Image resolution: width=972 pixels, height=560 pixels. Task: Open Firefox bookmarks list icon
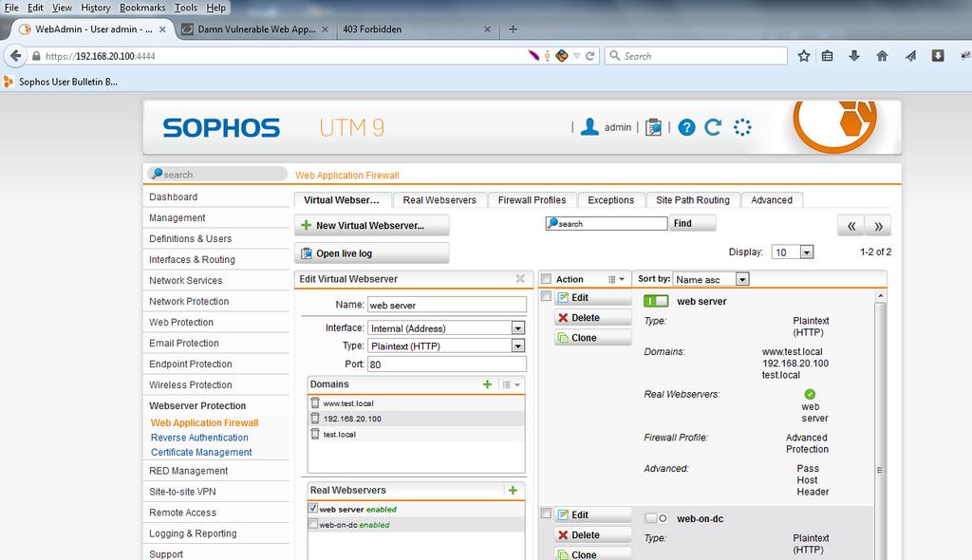click(827, 56)
